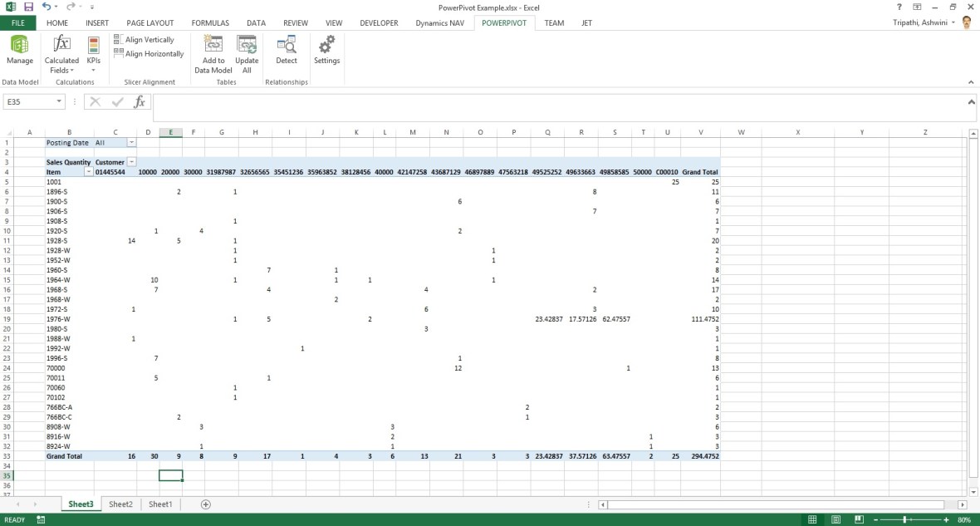Open the Dynamics NAV tab
Viewport: 980px width, 526px height.
pos(439,22)
